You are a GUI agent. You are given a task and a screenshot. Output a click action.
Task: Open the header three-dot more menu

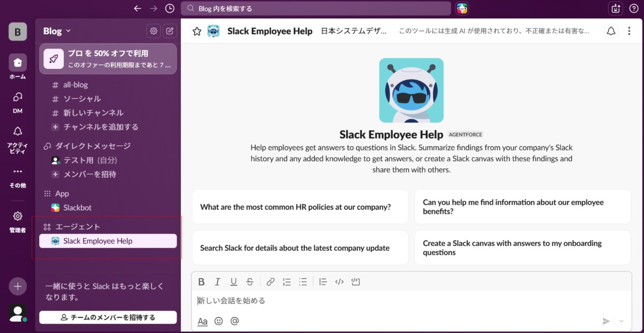point(629,31)
